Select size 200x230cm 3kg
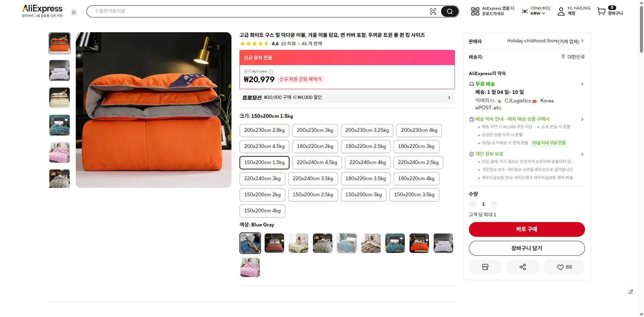The height and width of the screenshot is (317, 644). [x=315, y=130]
